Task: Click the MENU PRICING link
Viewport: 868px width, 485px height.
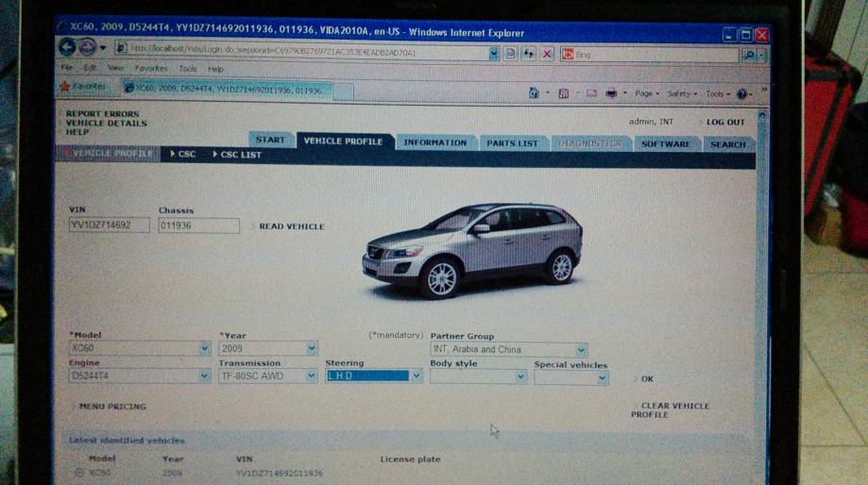Action: (x=112, y=406)
